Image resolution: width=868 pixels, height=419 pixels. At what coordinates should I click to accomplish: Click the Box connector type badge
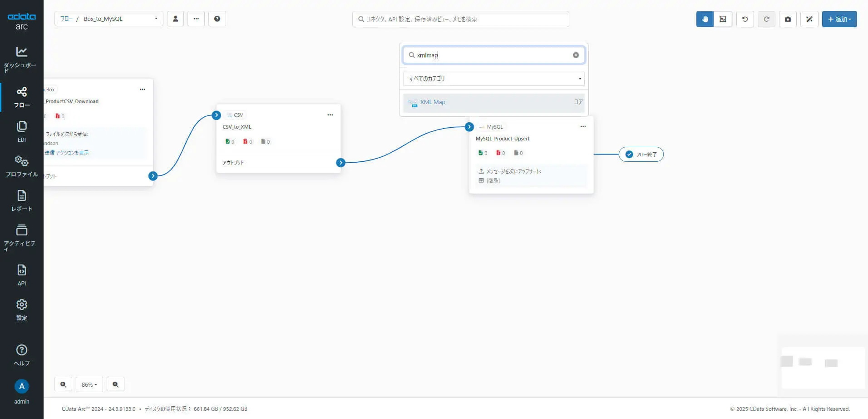[x=50, y=90]
